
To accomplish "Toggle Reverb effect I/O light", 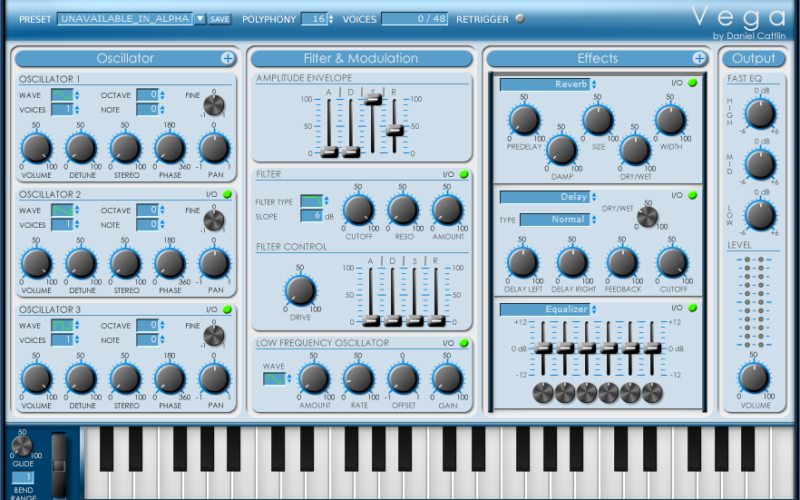I will click(692, 83).
